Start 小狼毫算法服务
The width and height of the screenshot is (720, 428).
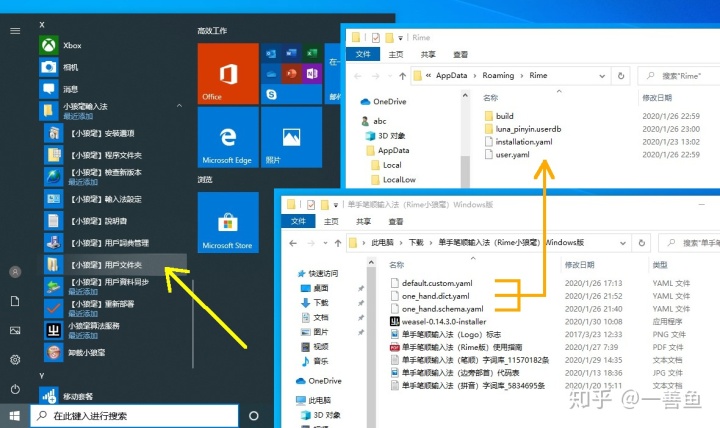point(115,330)
